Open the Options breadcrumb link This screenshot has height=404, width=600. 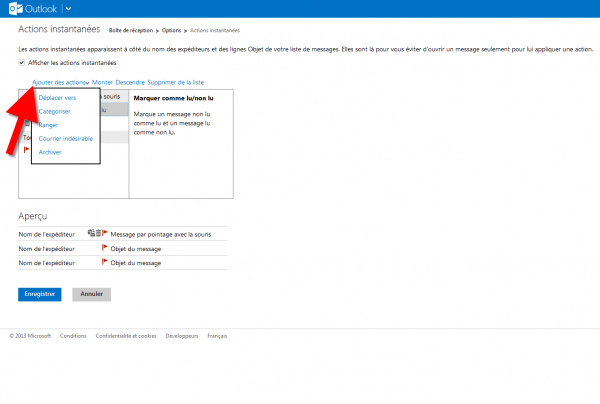[171, 31]
